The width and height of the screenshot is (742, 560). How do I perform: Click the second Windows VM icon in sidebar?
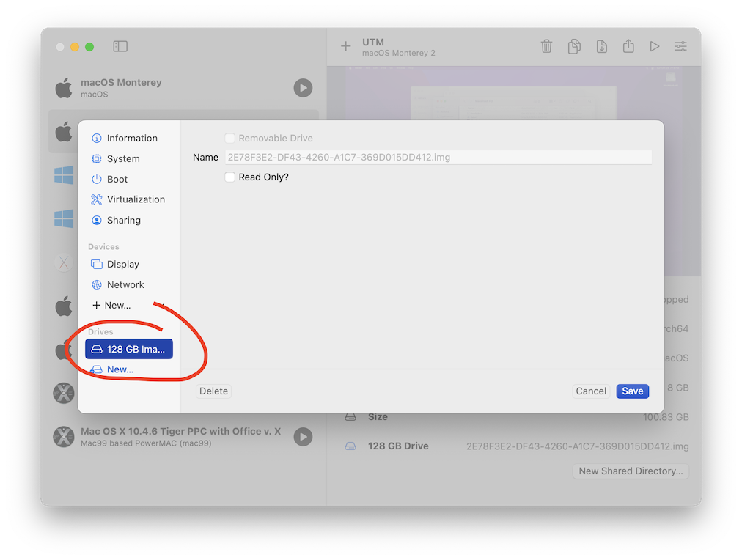coord(64,218)
